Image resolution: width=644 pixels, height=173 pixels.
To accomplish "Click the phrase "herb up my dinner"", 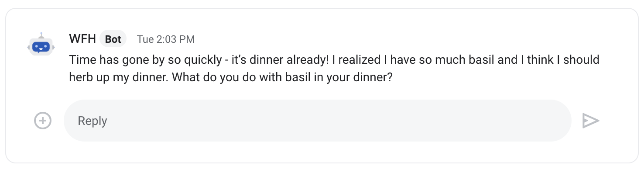I will click(x=116, y=77).
